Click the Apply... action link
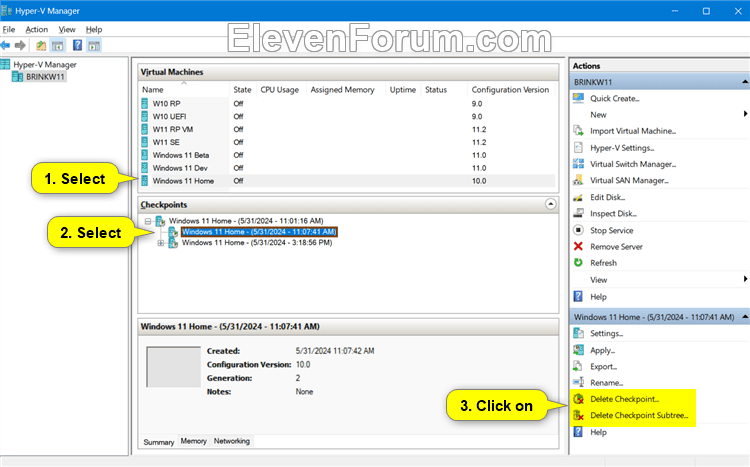The width and height of the screenshot is (750, 467). [x=602, y=350]
